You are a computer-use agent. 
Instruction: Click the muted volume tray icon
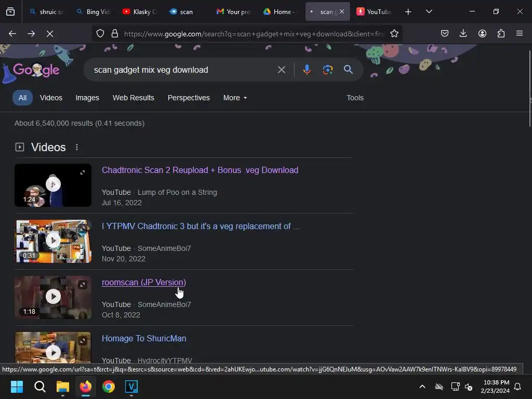point(469,387)
